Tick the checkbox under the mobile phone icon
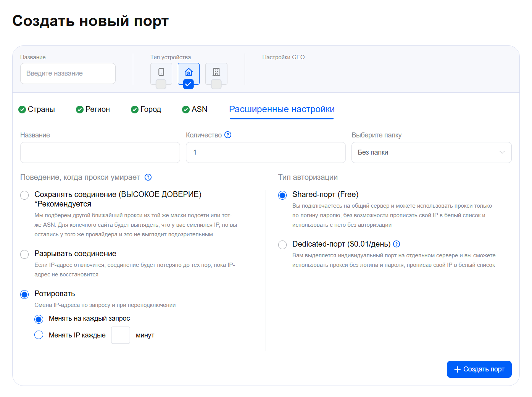The width and height of the screenshot is (532, 397). [161, 84]
